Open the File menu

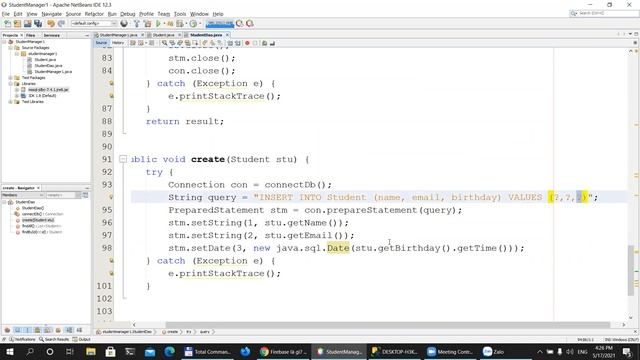pos(6,14)
